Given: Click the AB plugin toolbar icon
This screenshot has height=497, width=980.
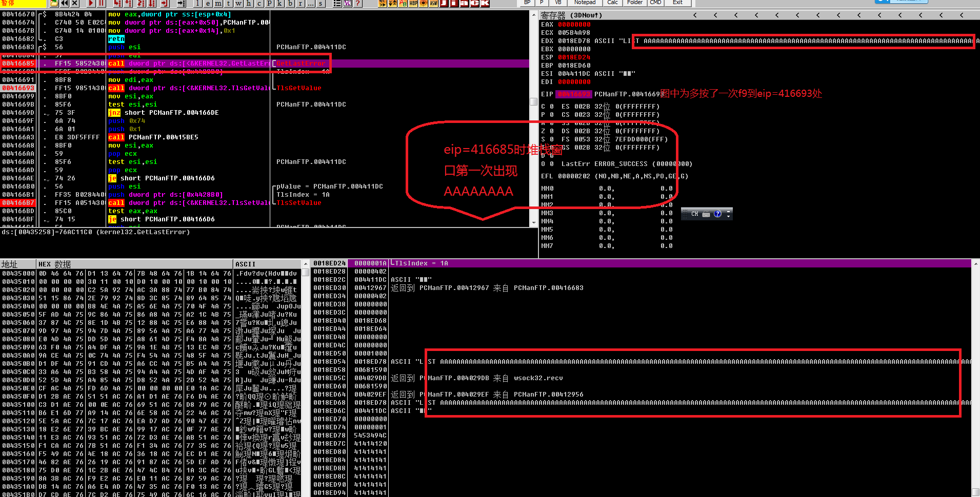Looking at the screenshot, I should tap(403, 3).
